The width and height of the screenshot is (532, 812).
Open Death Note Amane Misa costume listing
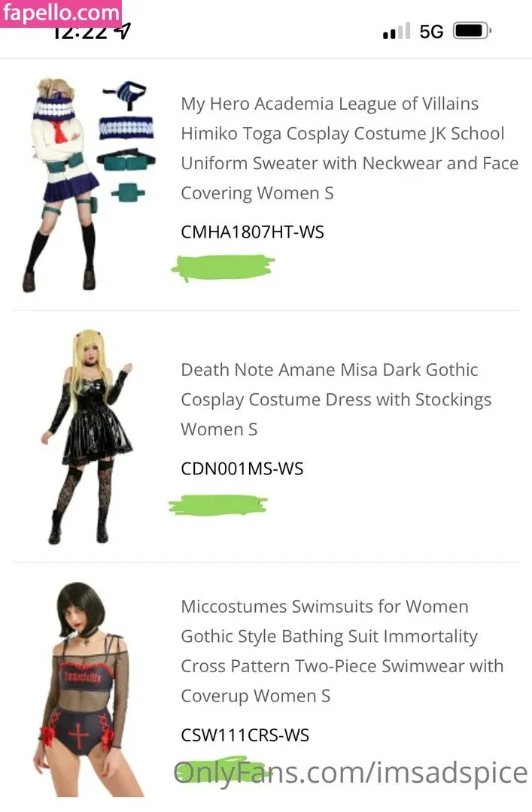pyautogui.click(x=336, y=399)
